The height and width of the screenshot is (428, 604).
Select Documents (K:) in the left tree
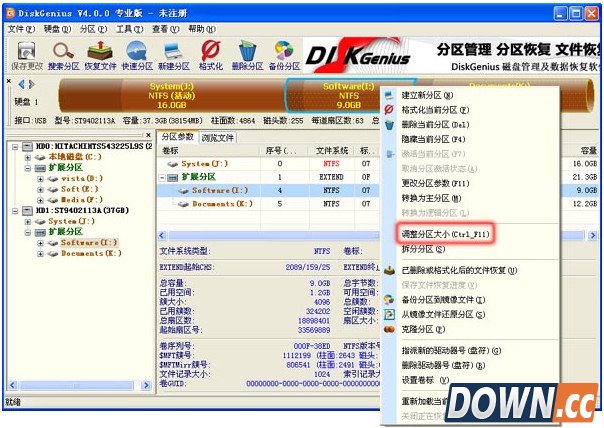(x=91, y=253)
